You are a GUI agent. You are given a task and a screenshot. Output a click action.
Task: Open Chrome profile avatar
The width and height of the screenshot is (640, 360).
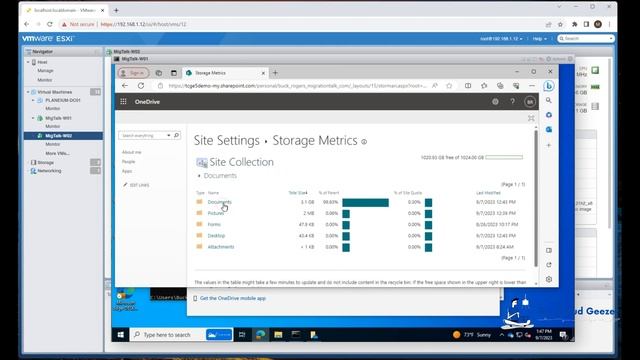pos(598,24)
